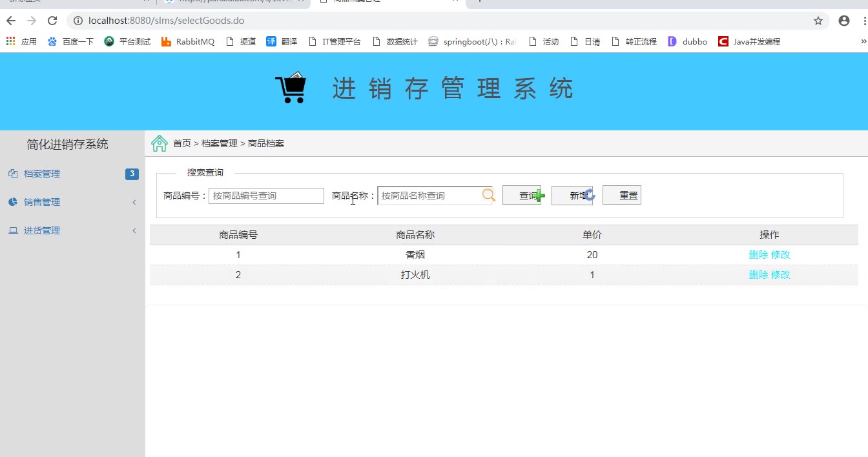Open the apps grid bookmark icon

coord(11,41)
